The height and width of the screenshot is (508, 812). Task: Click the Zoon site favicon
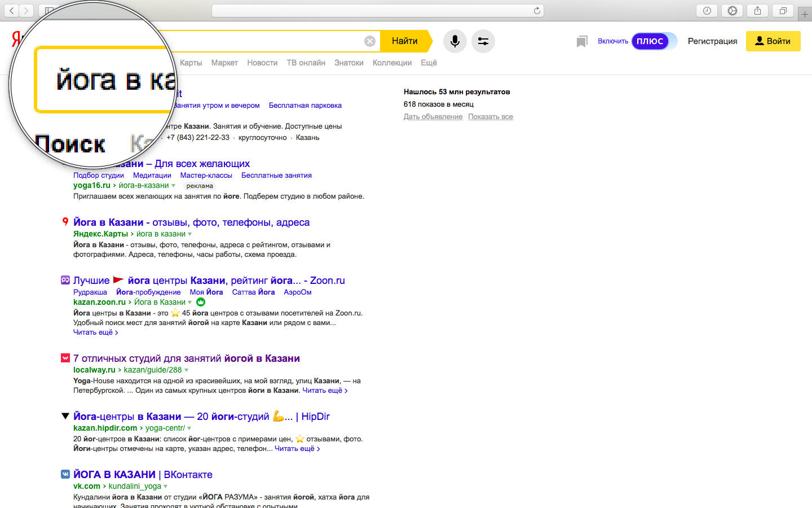65,280
